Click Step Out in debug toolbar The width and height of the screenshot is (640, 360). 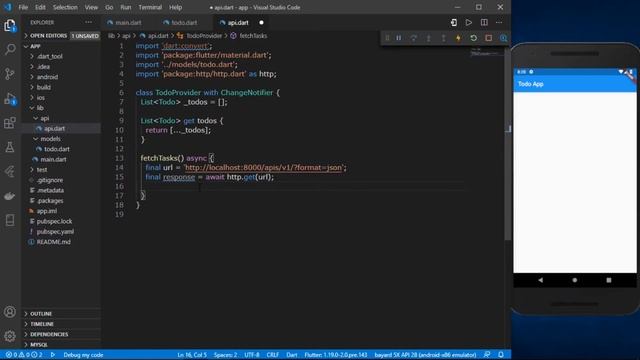[x=443, y=38]
